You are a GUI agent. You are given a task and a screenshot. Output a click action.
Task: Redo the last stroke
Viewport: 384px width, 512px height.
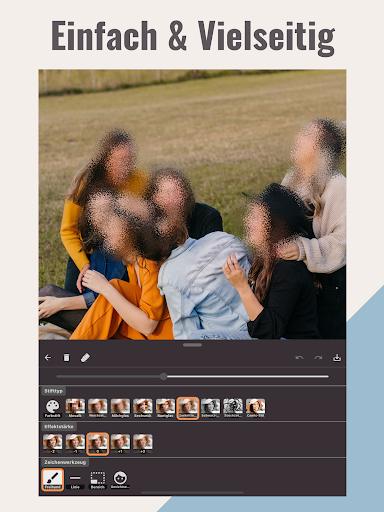(318, 358)
